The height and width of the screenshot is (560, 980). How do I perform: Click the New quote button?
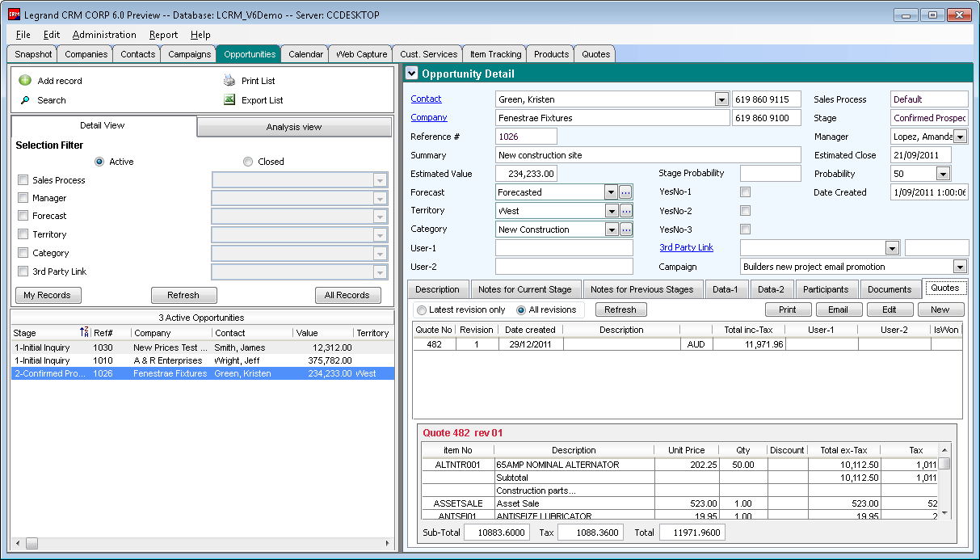(x=940, y=309)
